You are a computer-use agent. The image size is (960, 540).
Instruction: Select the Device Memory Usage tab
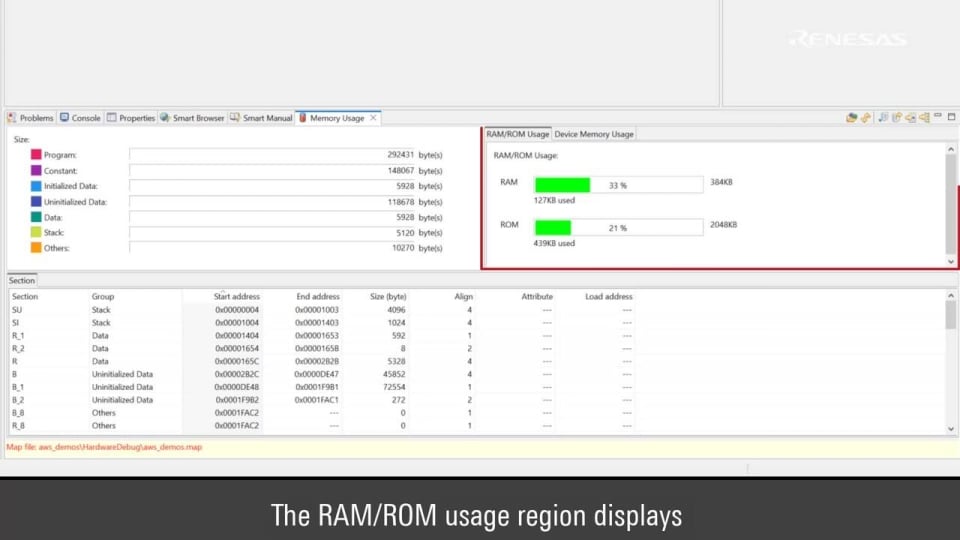[594, 134]
